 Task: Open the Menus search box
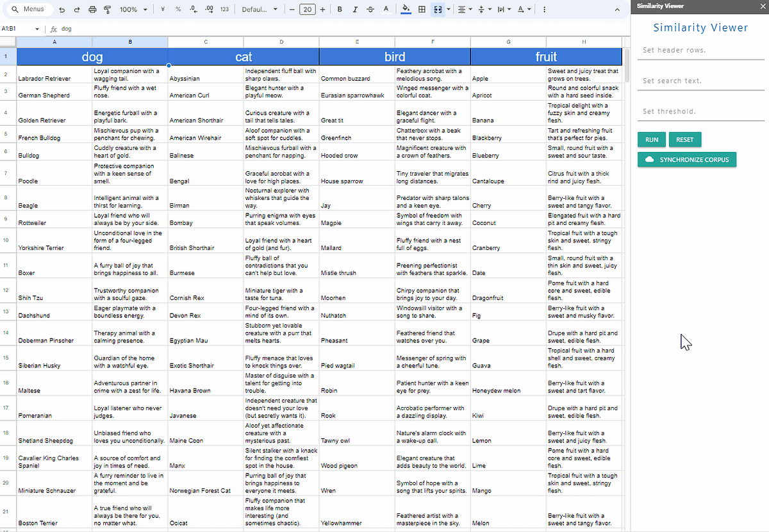coord(29,10)
